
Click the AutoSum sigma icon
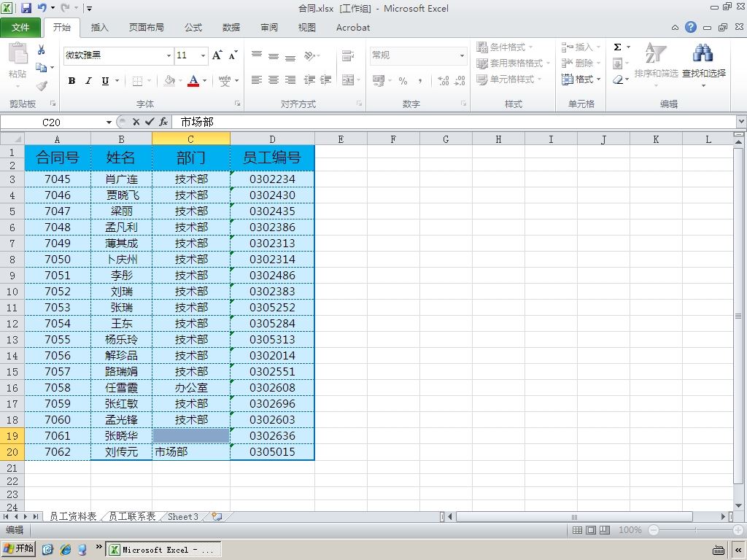click(x=617, y=47)
